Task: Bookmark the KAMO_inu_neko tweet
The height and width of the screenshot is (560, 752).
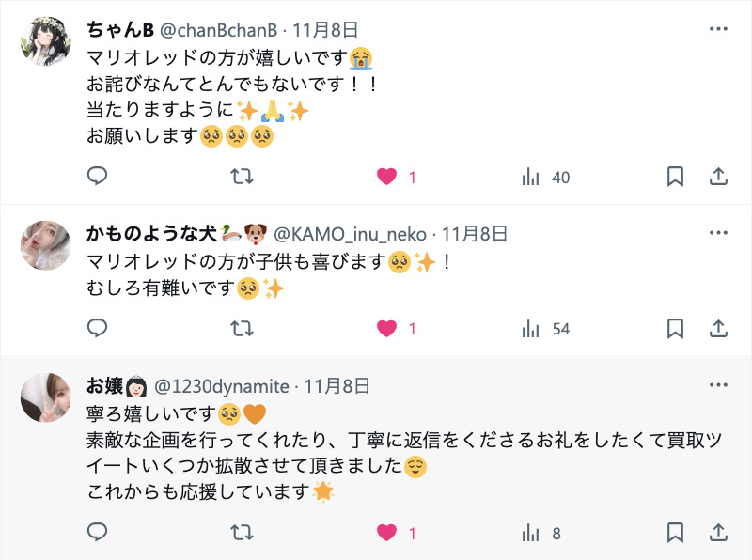Action: (675, 329)
